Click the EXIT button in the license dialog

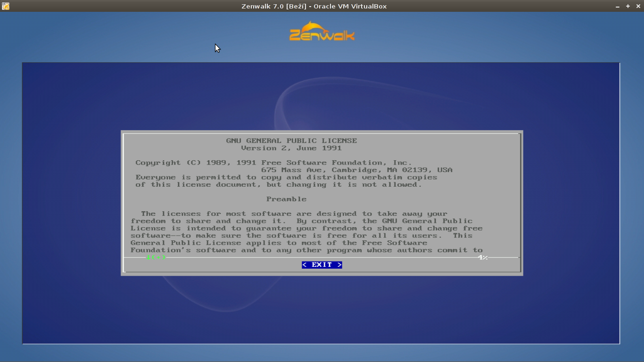322,265
